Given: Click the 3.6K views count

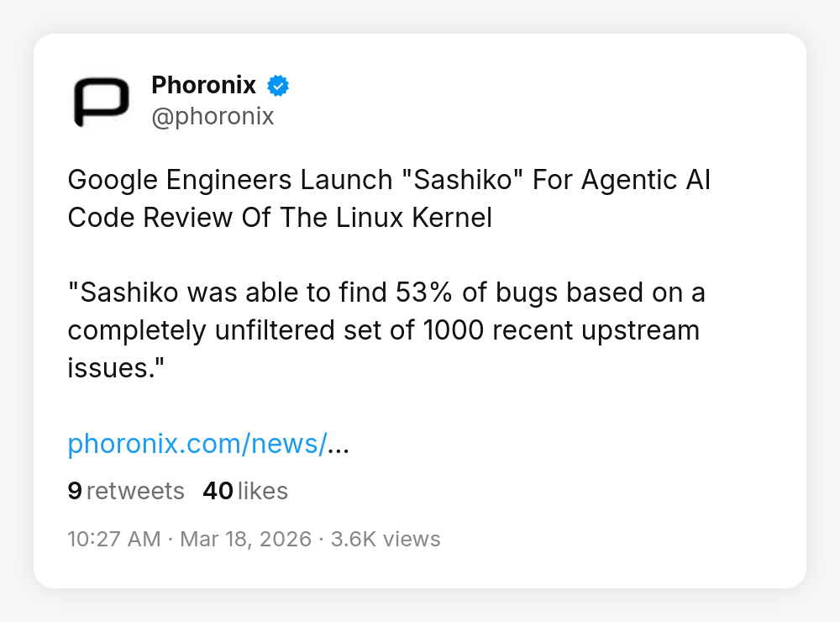Looking at the screenshot, I should 386,539.
